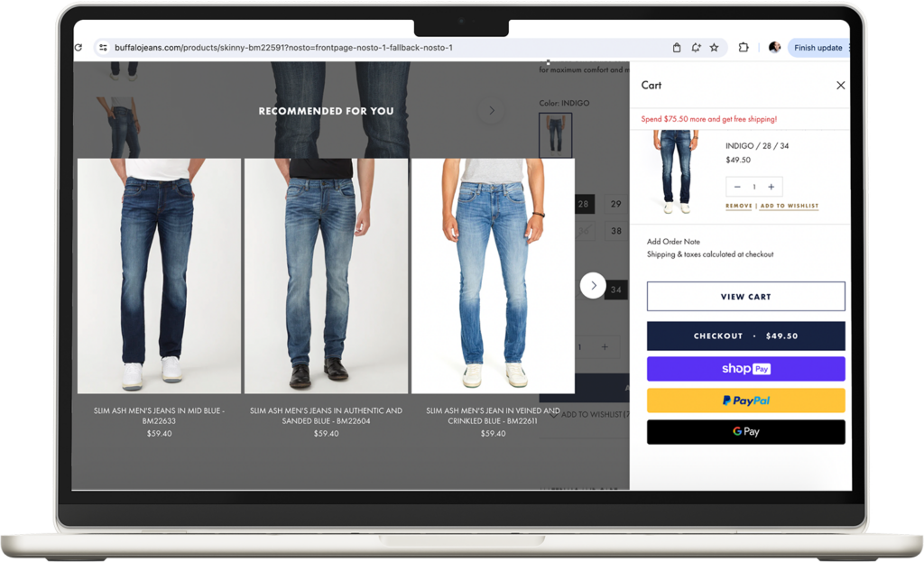Screen dimensions: 924x562
Task: Click the $59.40 price under BM22604
Action: point(326,434)
